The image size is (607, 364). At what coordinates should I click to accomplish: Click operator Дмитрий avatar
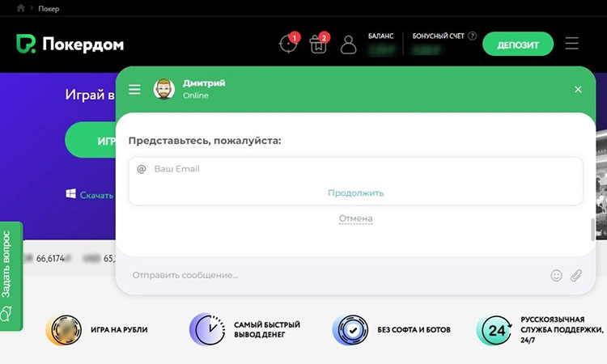tap(163, 89)
